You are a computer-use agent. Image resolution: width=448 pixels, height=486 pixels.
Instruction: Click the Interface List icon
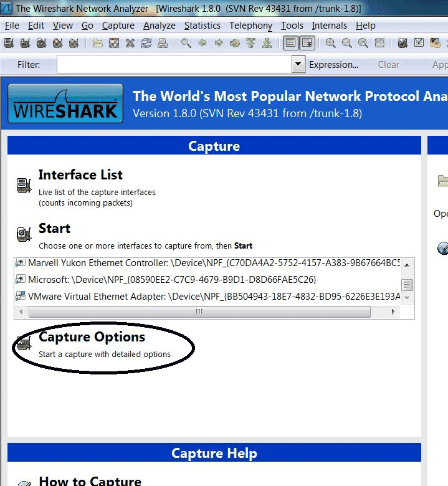tap(24, 185)
